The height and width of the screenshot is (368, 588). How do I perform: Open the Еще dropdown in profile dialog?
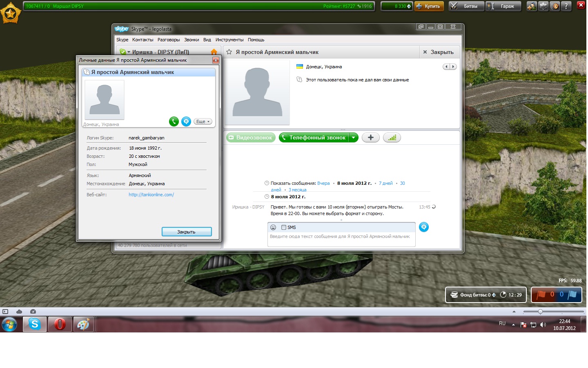[x=203, y=121]
